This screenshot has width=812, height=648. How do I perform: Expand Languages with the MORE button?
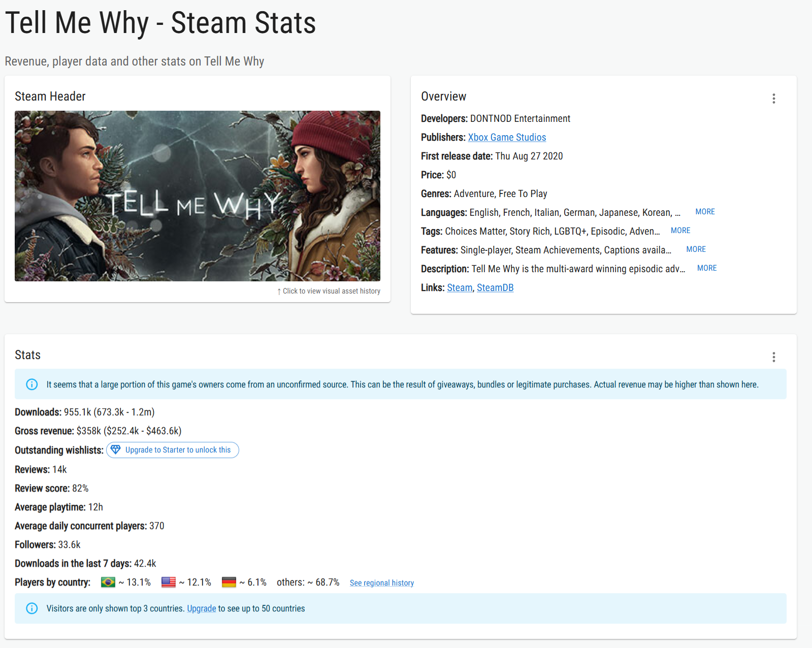(705, 212)
